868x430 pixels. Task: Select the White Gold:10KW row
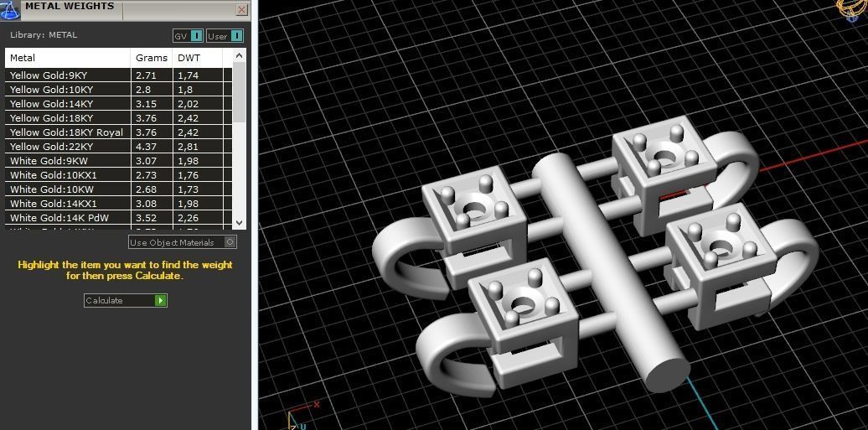118,189
